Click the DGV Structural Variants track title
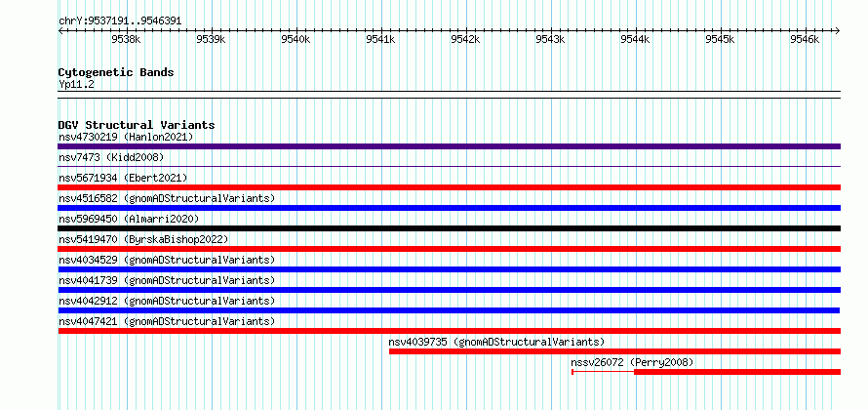868x410 pixels. [137, 125]
